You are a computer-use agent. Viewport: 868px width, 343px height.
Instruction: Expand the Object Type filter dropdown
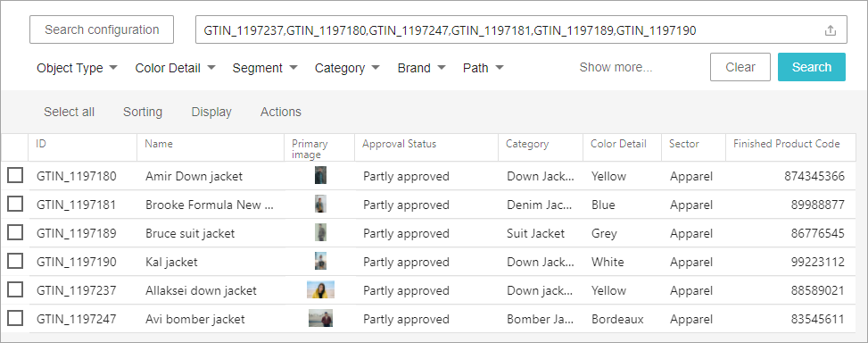77,68
